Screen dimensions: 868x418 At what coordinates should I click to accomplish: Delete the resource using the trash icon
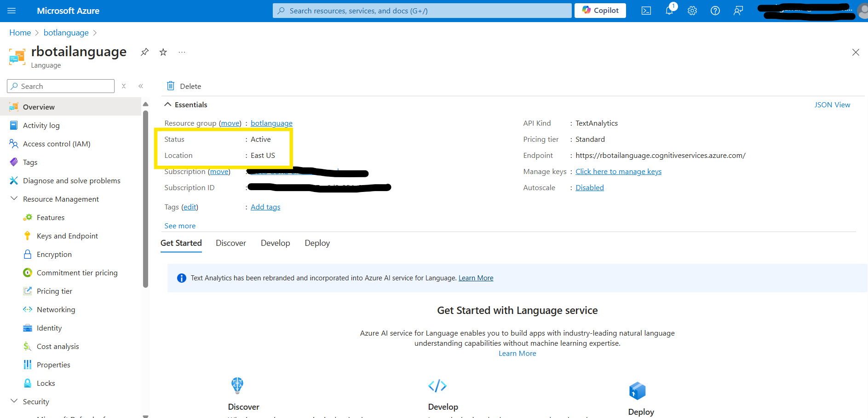[x=183, y=86]
